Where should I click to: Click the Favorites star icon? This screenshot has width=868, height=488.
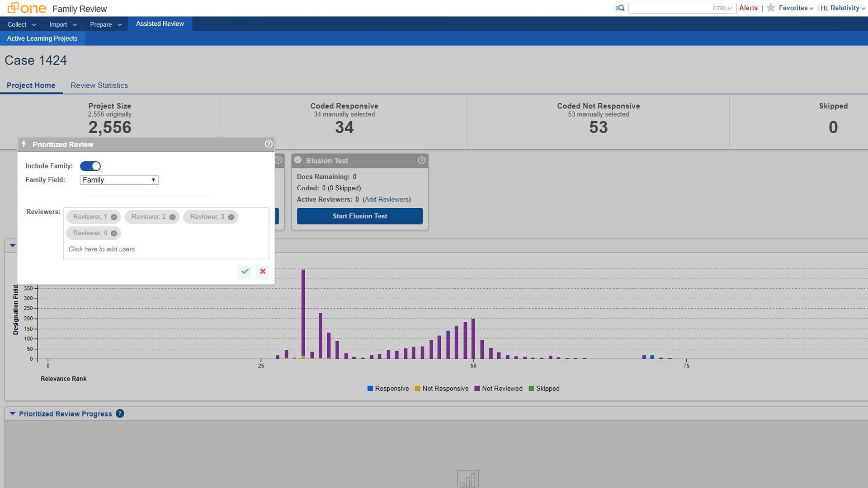[771, 8]
